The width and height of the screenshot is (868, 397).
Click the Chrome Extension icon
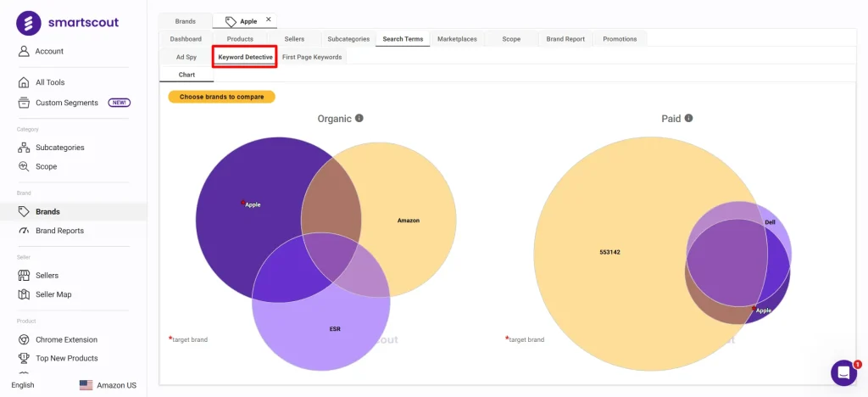[x=24, y=339]
